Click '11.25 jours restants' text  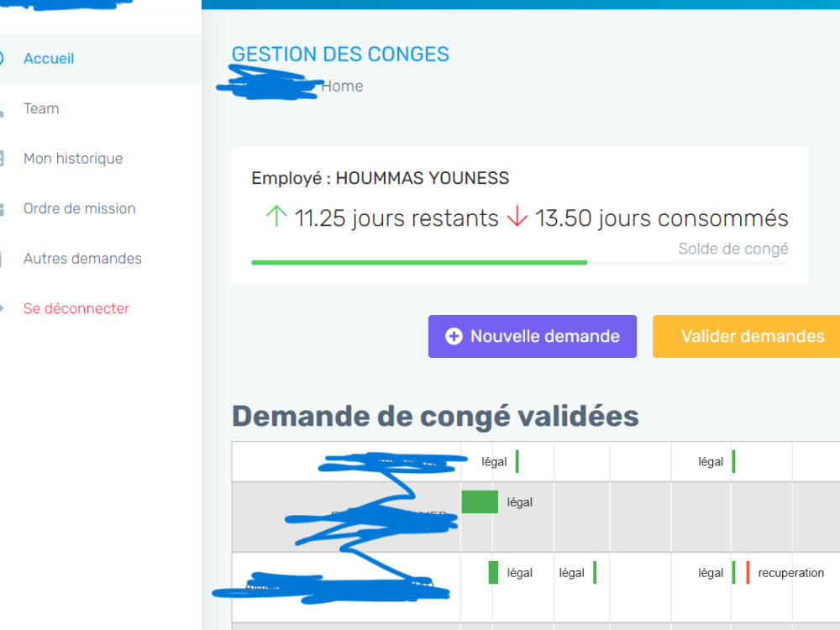396,218
